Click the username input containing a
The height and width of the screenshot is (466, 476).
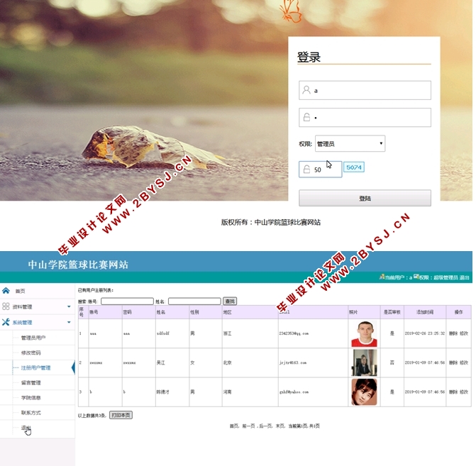pyautogui.click(x=365, y=90)
